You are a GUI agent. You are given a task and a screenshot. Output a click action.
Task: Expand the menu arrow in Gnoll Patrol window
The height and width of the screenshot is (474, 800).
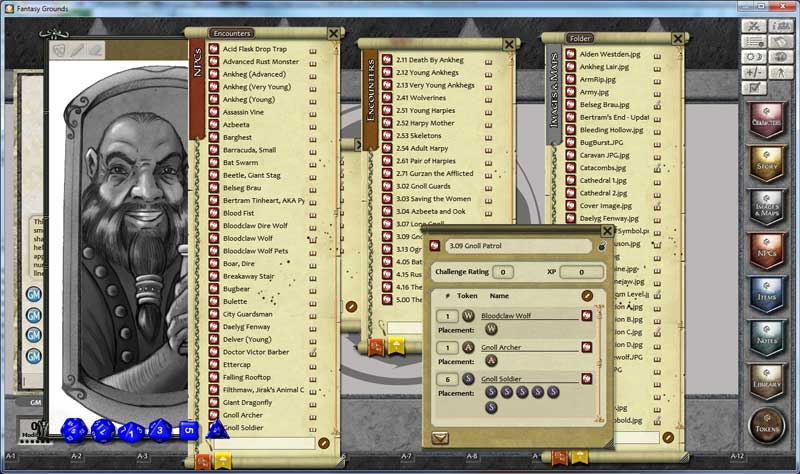coord(440,437)
